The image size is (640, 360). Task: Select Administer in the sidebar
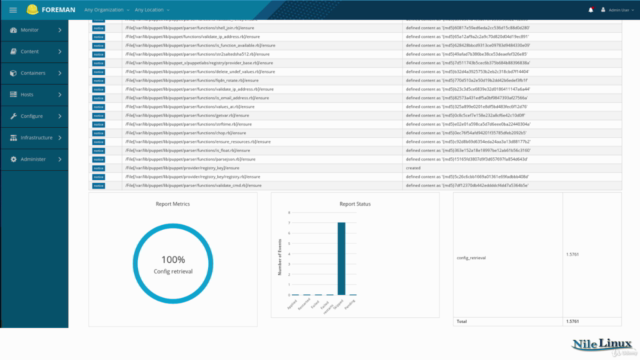click(33, 159)
